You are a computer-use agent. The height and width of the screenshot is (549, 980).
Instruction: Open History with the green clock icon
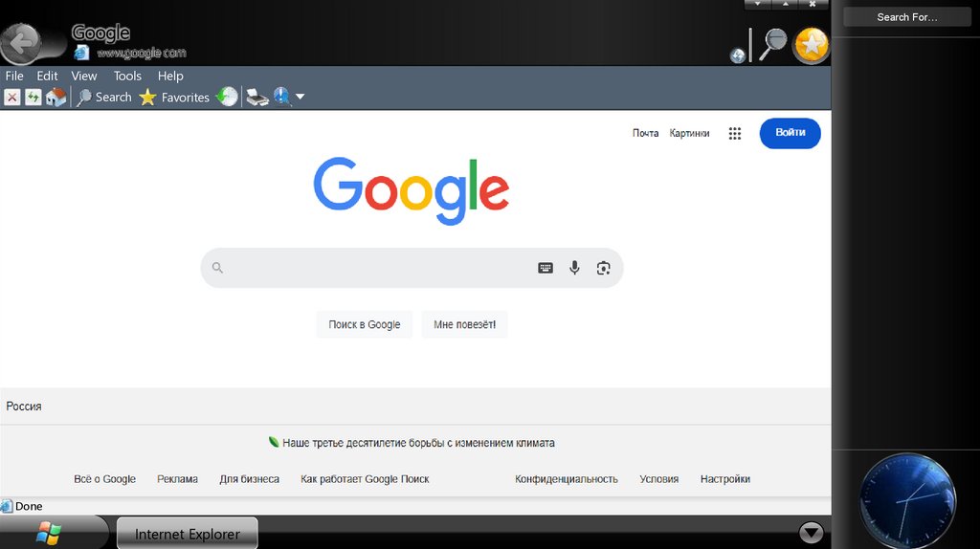point(227,97)
